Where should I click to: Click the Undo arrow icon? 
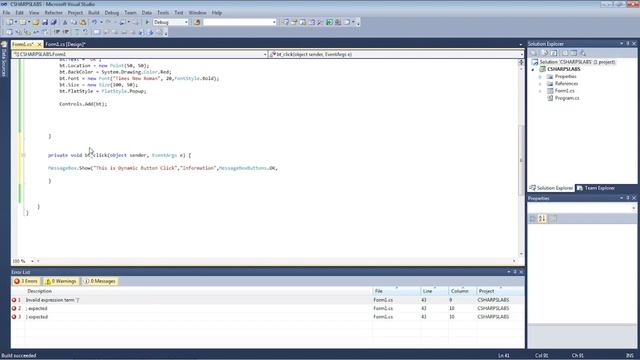(x=94, y=22)
